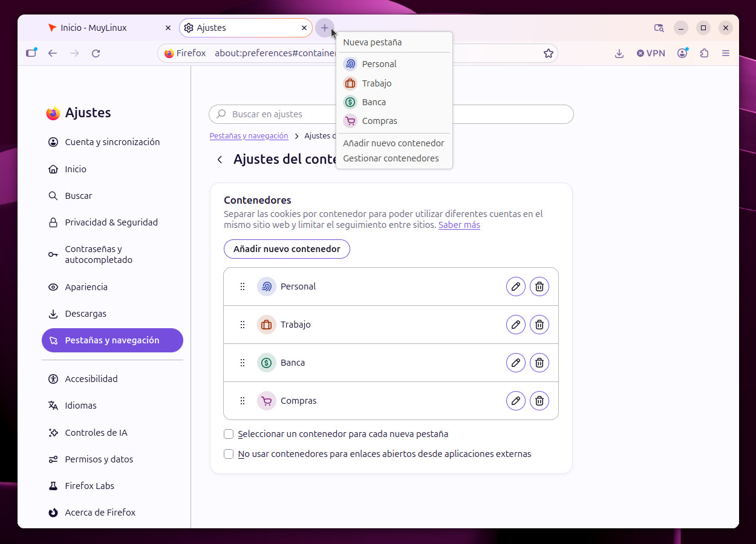This screenshot has width=756, height=544.
Task: Delete the Trabajo container with trash icon
Action: point(539,325)
